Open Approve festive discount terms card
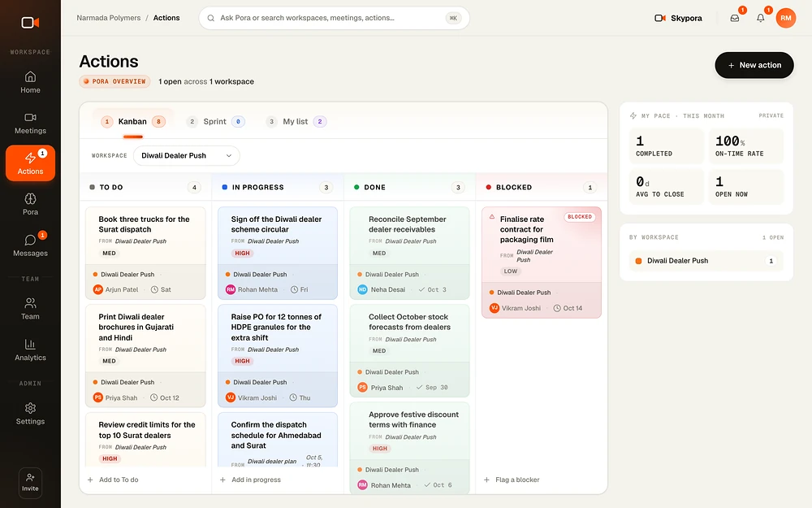 [x=409, y=448]
